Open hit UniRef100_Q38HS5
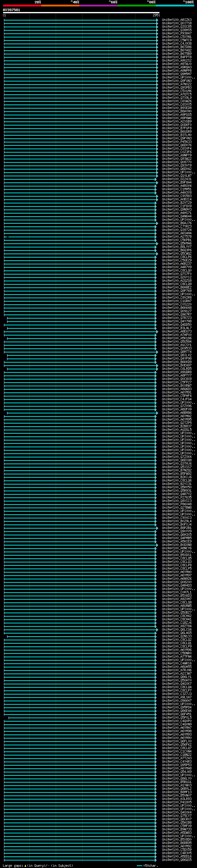This screenshot has height=868, width=197. [177, 30]
